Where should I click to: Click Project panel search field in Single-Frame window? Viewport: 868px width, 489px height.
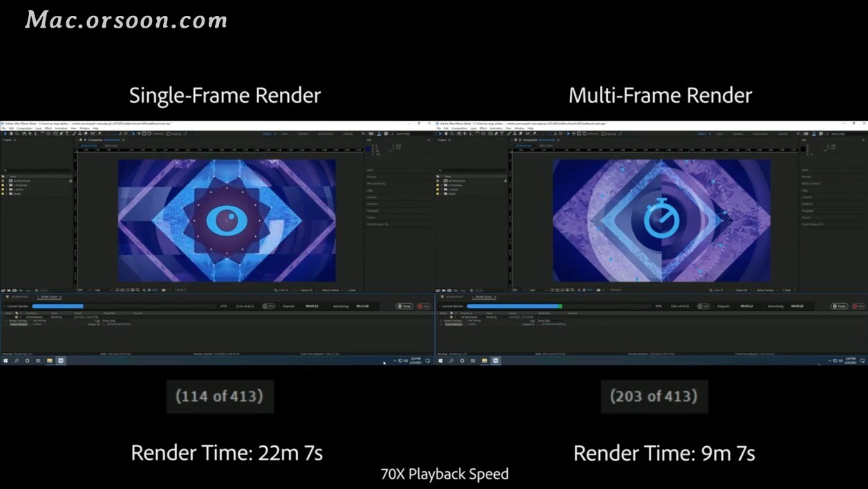36,170
